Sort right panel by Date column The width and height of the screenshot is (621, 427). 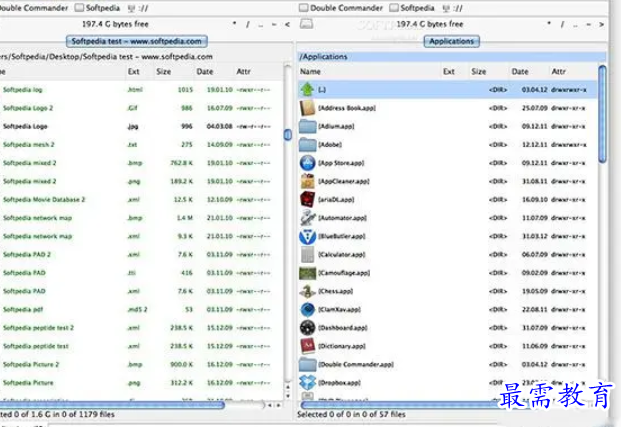click(529, 72)
